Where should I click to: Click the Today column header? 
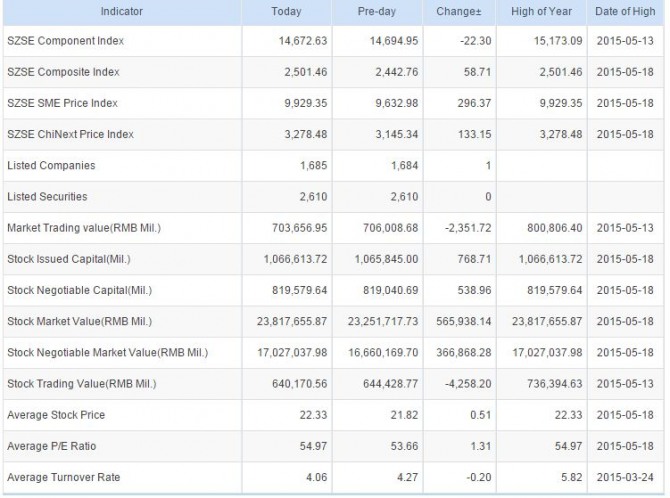[286, 11]
